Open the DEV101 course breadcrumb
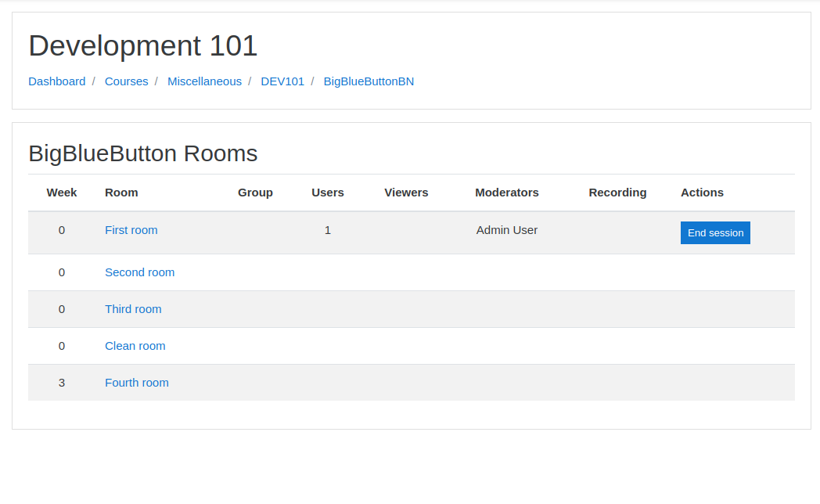This screenshot has width=820, height=504. [282, 81]
